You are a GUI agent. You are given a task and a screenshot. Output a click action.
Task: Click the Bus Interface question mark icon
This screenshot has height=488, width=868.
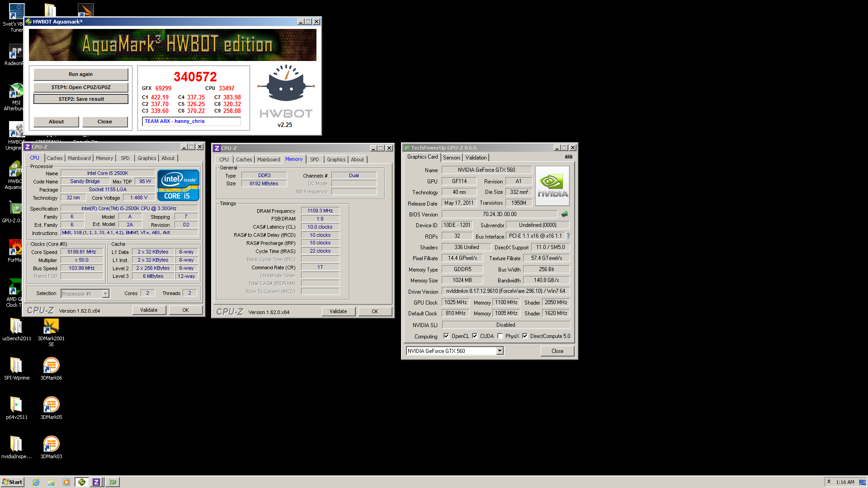[568, 236]
